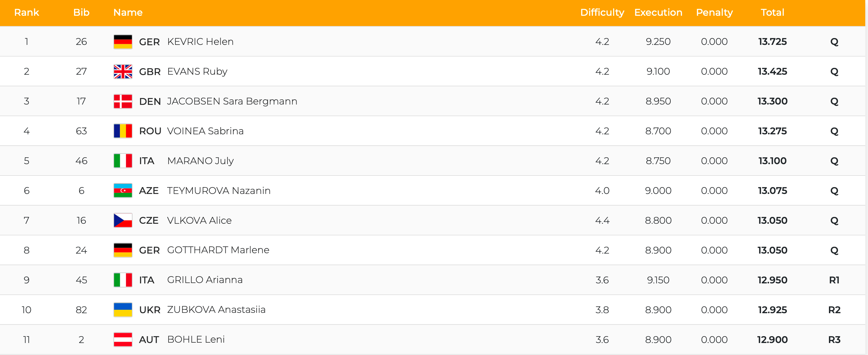Click the 13.725 total score for KEVRIC
This screenshot has height=355, width=868.
point(772,42)
